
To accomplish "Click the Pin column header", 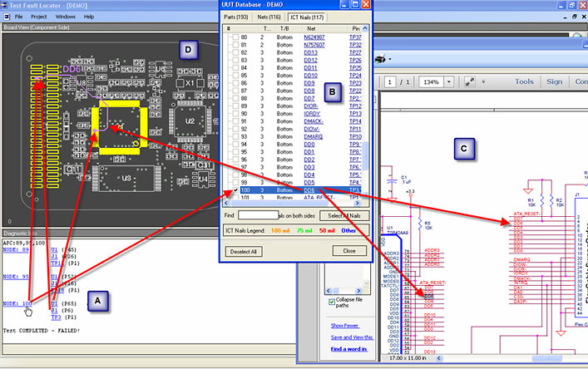I will [x=355, y=28].
